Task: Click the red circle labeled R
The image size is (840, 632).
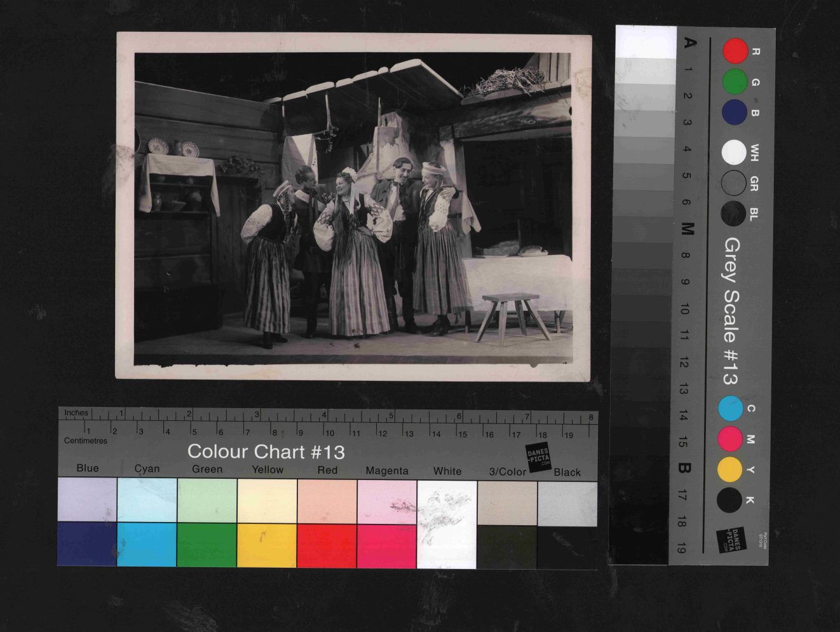Action: (x=735, y=51)
